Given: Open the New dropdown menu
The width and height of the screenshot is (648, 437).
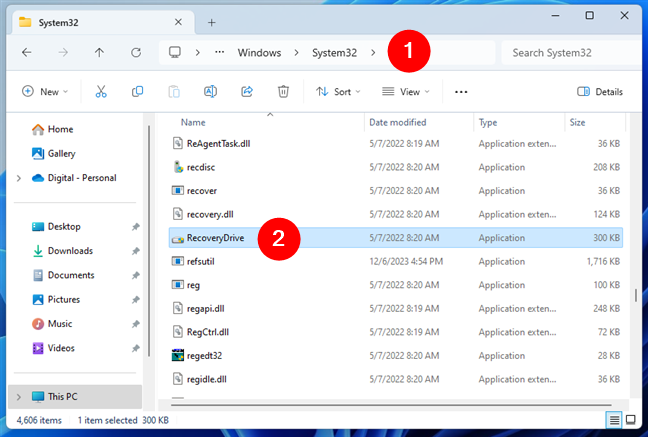Looking at the screenshot, I should [45, 91].
